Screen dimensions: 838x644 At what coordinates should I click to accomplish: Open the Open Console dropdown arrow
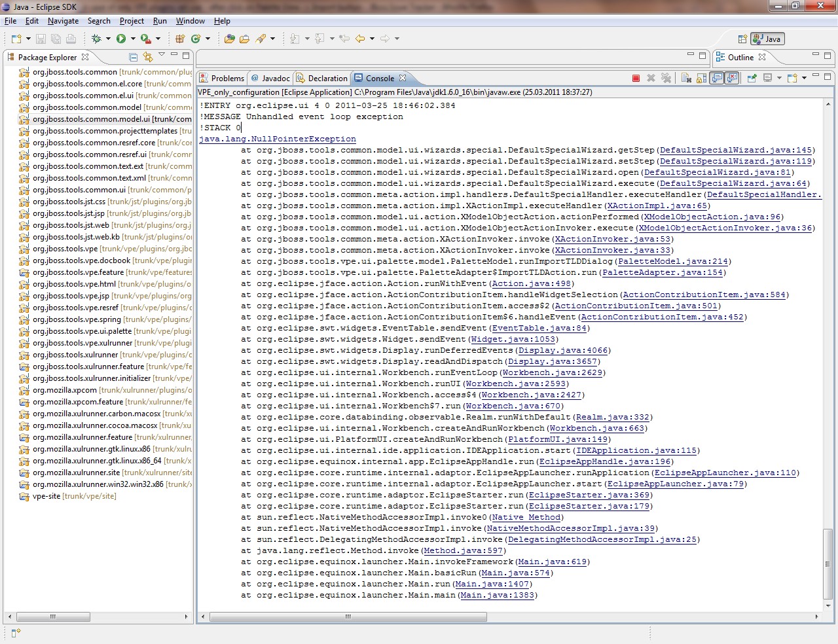click(804, 78)
